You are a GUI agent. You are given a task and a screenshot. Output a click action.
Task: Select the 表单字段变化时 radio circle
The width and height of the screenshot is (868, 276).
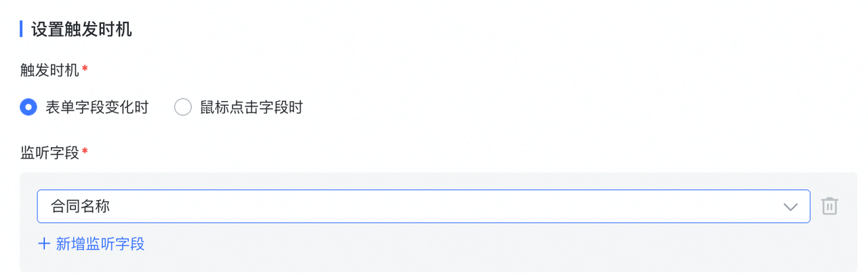click(28, 107)
